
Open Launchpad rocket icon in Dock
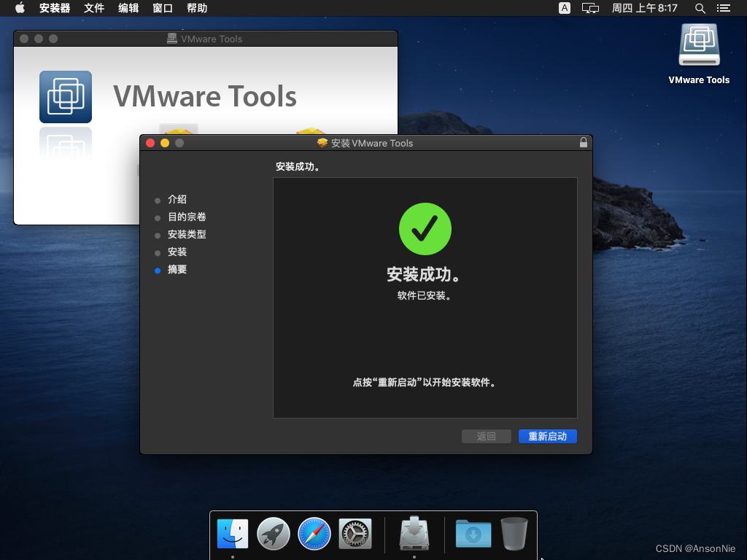(x=274, y=534)
